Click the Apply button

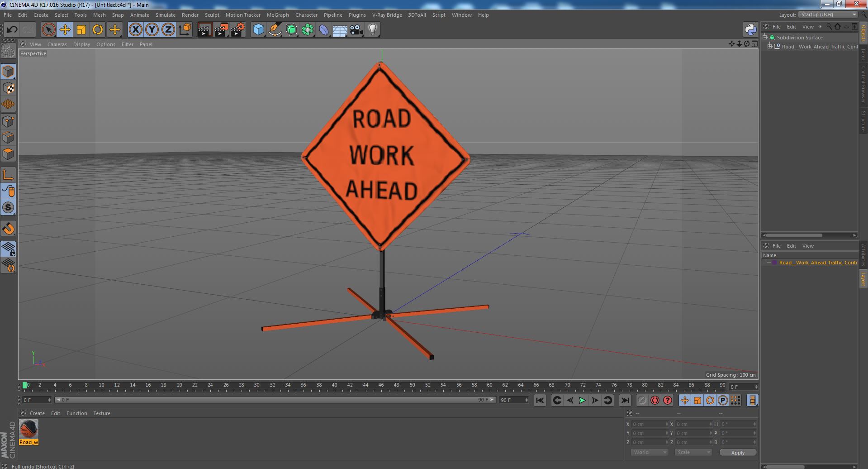click(x=738, y=452)
